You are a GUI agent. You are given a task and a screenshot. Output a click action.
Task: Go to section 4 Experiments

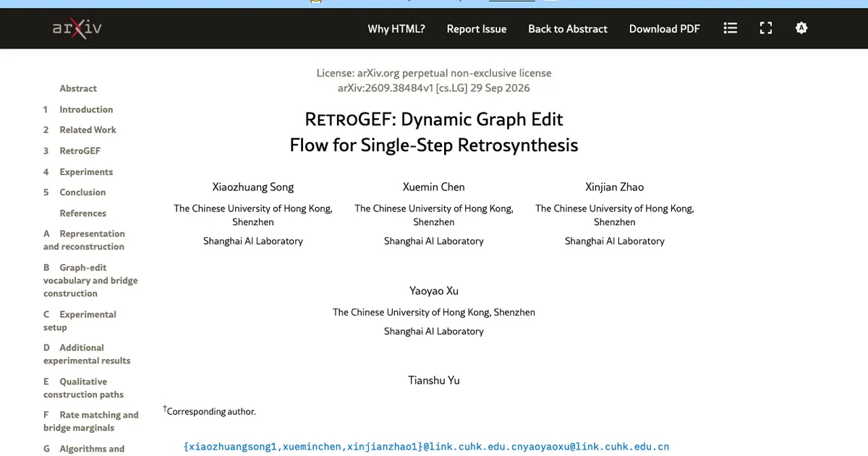click(x=78, y=172)
